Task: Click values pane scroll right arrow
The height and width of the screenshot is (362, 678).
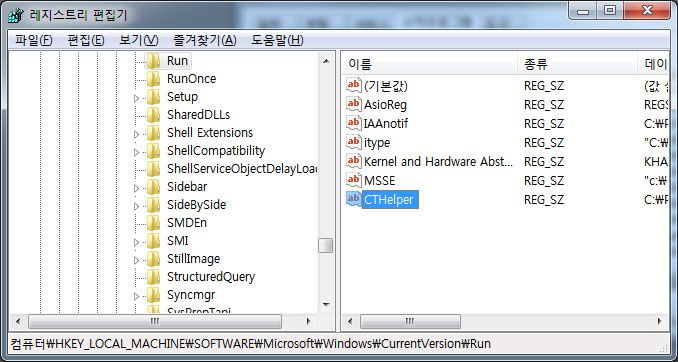Action: tap(660, 321)
